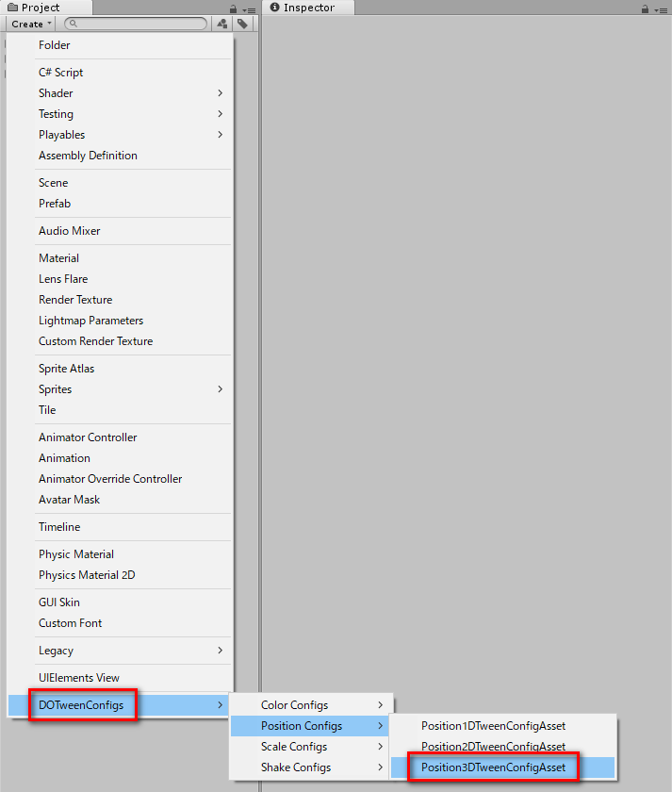The height and width of the screenshot is (792, 672).
Task: Create an Animator Controller
Action: tap(120, 437)
